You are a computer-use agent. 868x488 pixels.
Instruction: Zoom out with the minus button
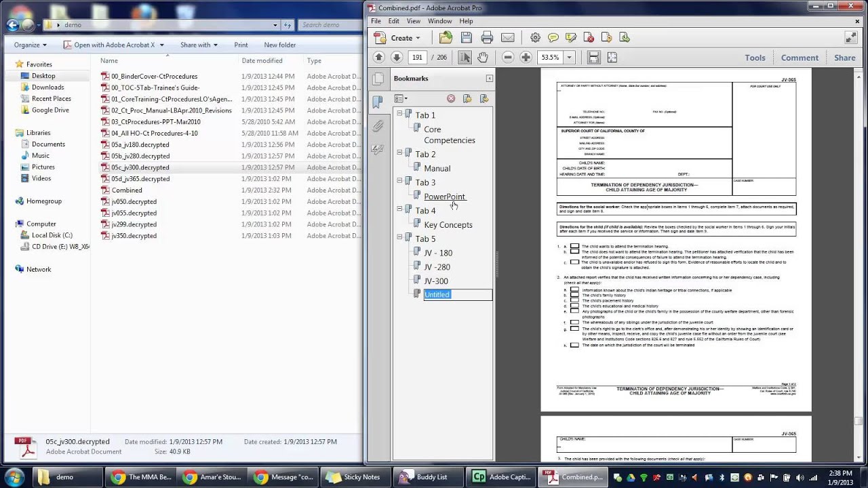click(508, 58)
